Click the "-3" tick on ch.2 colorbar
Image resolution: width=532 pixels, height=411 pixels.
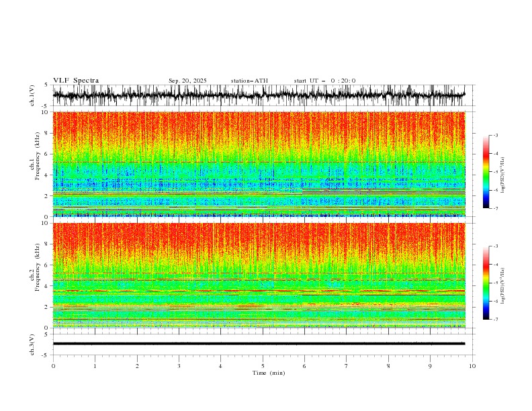[496, 246]
